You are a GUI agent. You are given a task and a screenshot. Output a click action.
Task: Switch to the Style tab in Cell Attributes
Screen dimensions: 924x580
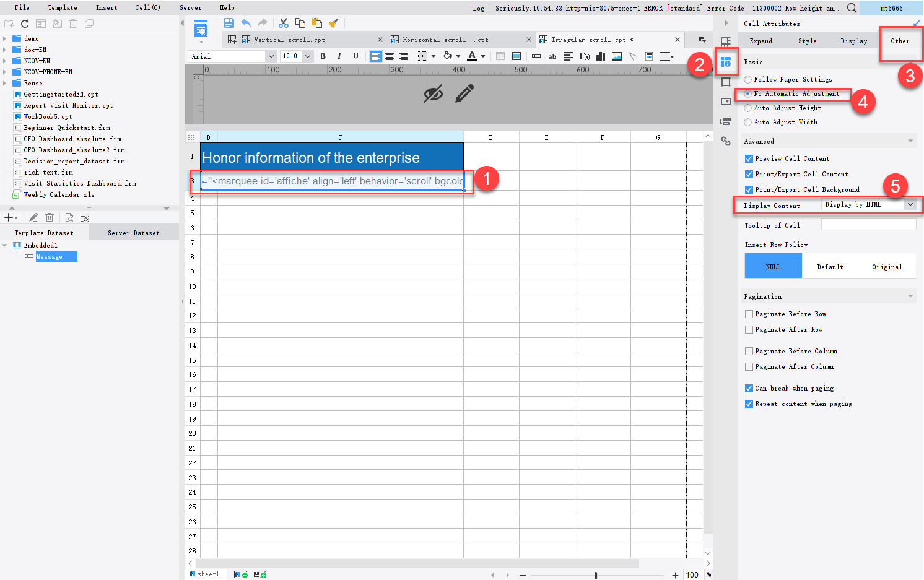pos(808,41)
